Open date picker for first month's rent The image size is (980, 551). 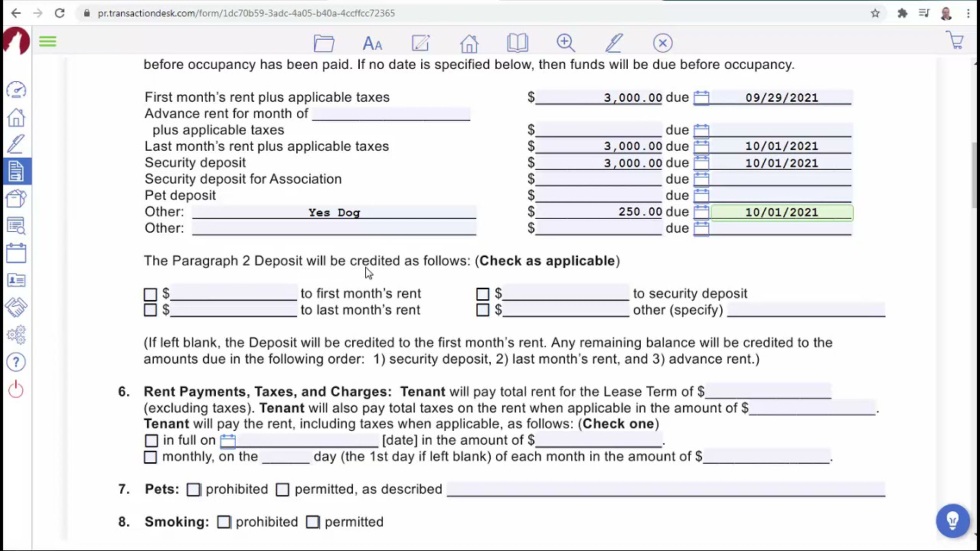[701, 98]
